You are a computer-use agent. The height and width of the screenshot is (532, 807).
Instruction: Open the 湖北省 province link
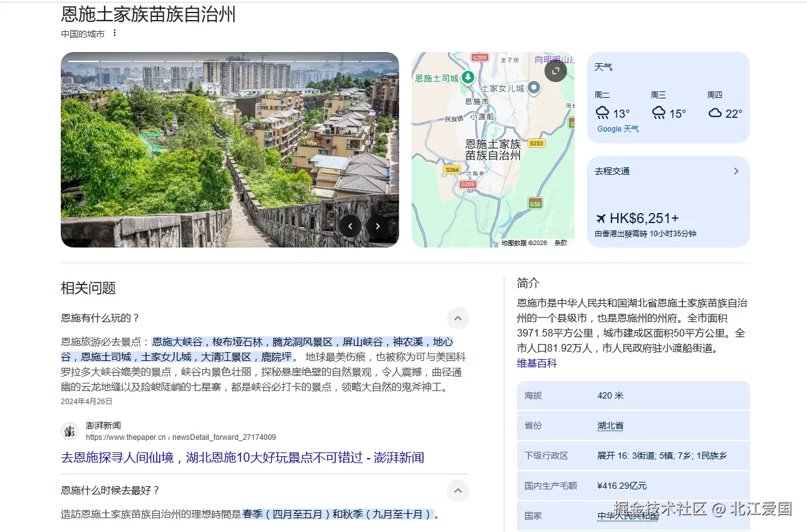[x=610, y=425]
